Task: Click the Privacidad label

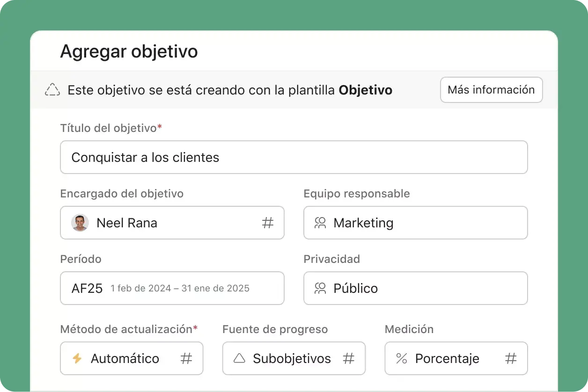Action: 332,259
